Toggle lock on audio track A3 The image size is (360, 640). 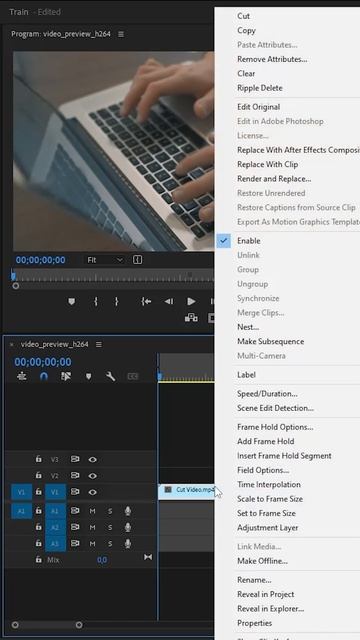tap(38, 543)
